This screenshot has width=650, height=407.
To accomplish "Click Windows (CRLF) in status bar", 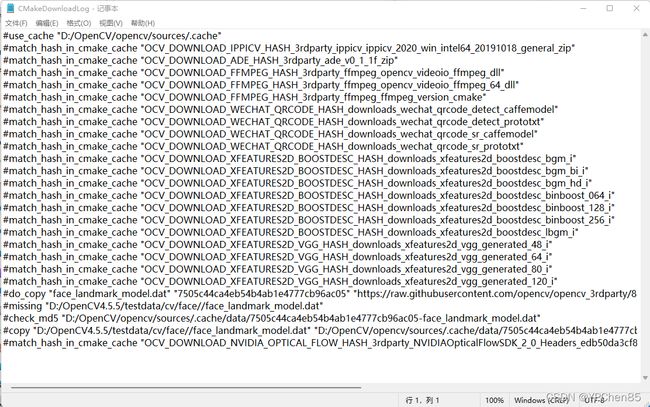I will click(541, 400).
